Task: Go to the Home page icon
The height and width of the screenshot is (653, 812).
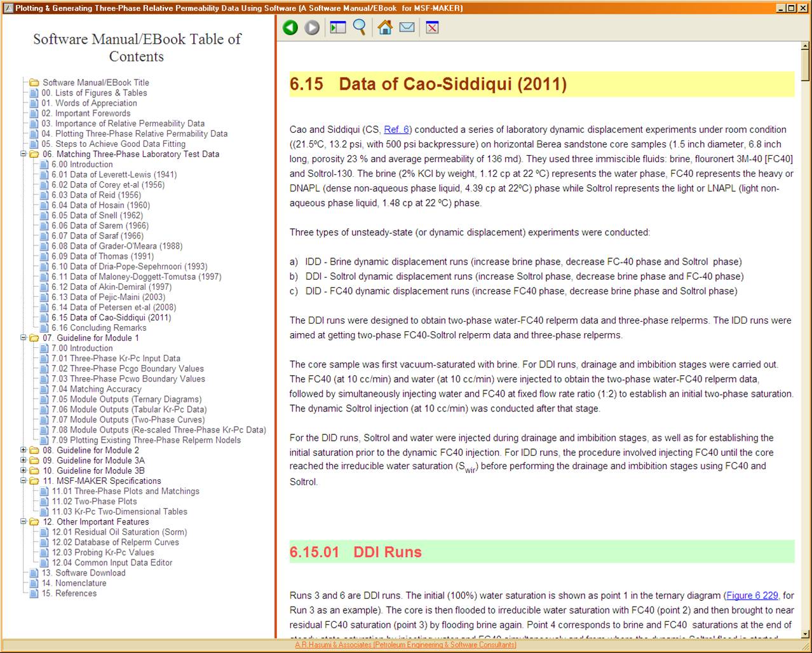Action: [384, 27]
